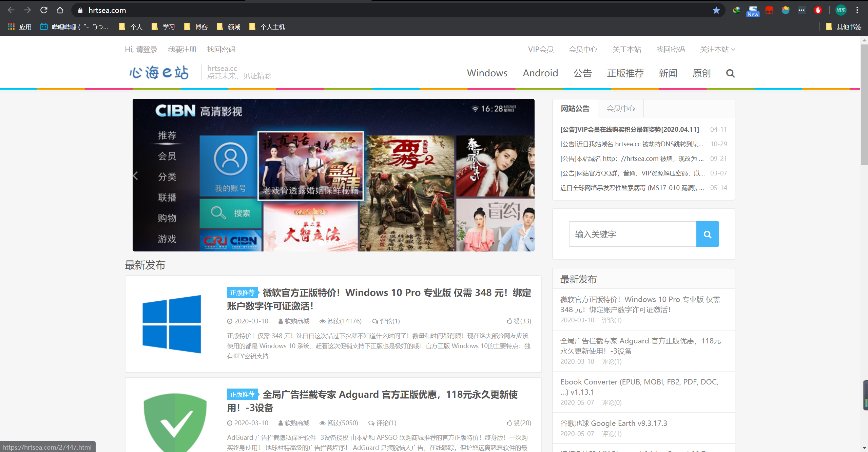Click the blue search button beside keyword field
868x452 pixels.
click(x=707, y=234)
